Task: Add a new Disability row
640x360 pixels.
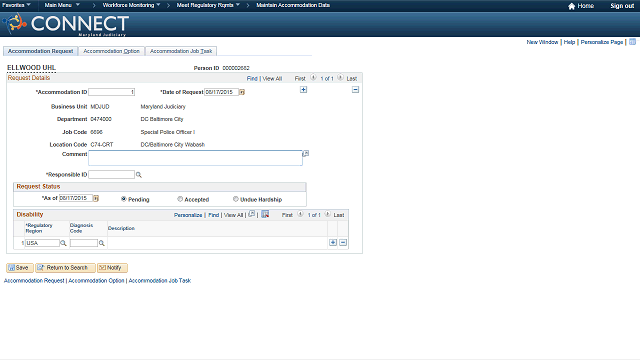Action: point(333,242)
